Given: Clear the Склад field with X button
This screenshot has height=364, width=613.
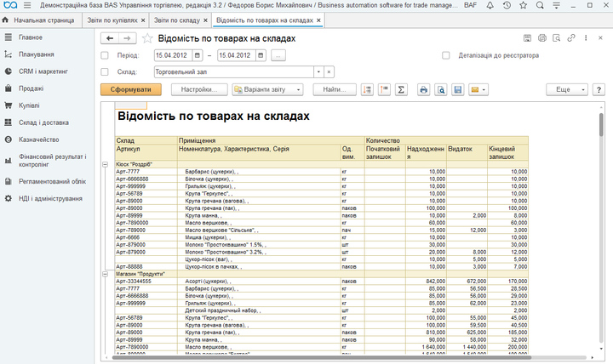Looking at the screenshot, I should tap(329, 71).
